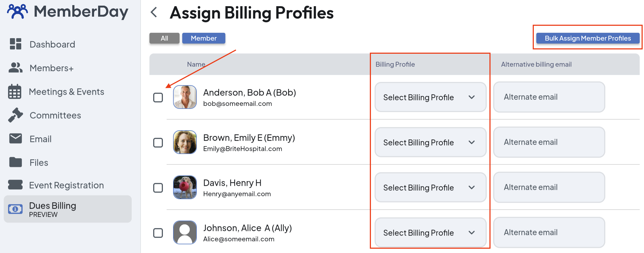Click Emily Brown's profile photo
Viewport: 644px width, 253px height.
pyautogui.click(x=185, y=142)
